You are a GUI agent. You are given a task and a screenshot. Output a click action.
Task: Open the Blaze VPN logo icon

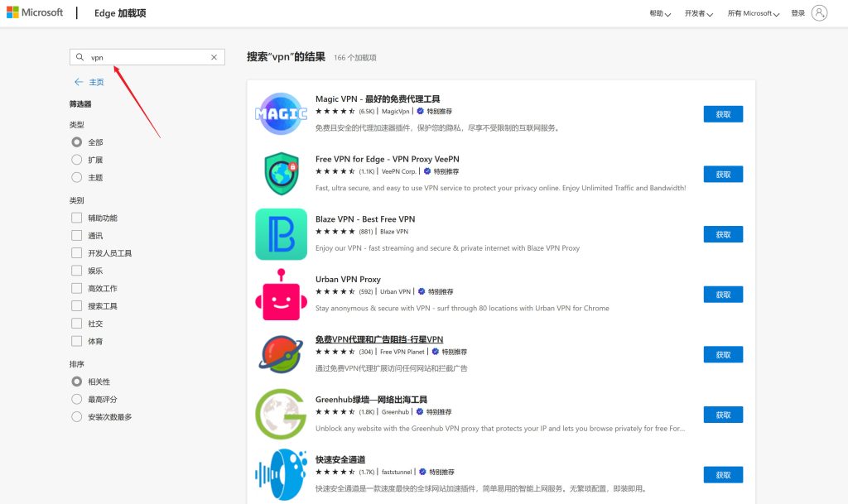click(282, 234)
